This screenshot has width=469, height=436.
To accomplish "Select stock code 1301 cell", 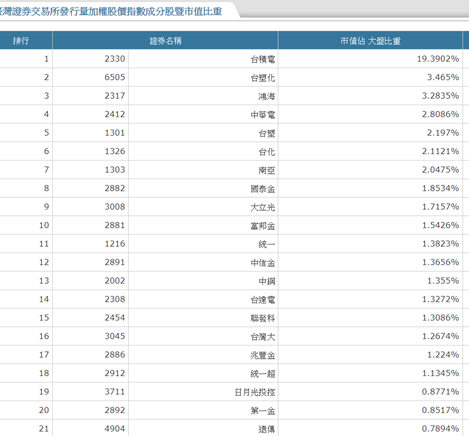I will [90, 133].
